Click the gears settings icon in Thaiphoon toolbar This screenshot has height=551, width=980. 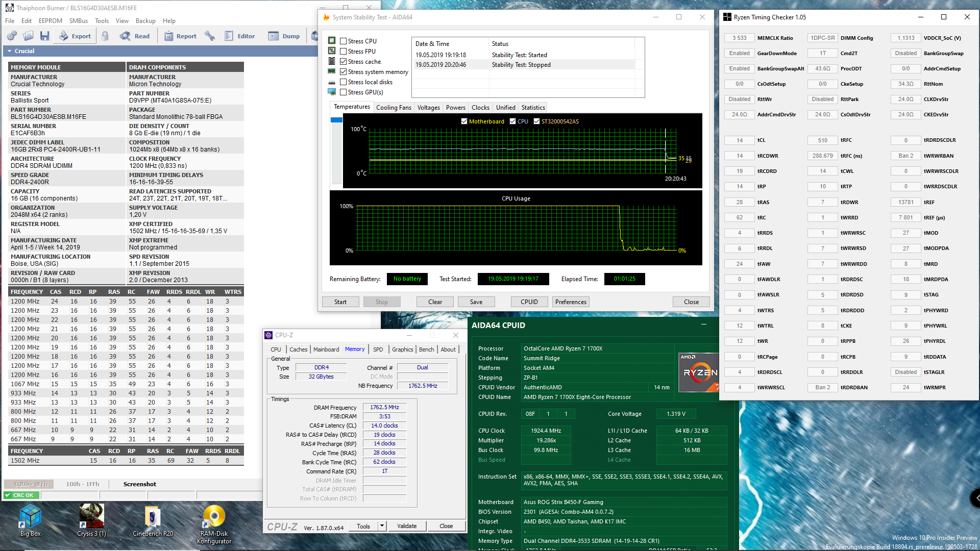click(11, 36)
